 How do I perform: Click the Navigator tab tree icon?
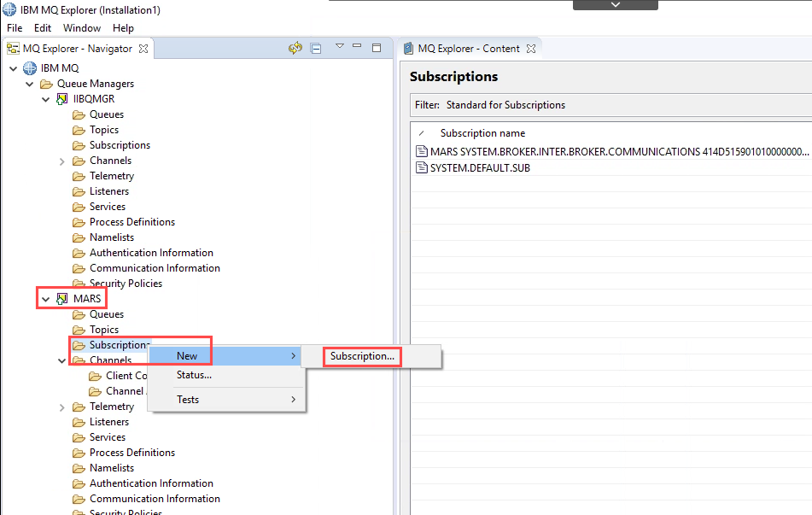[13, 48]
